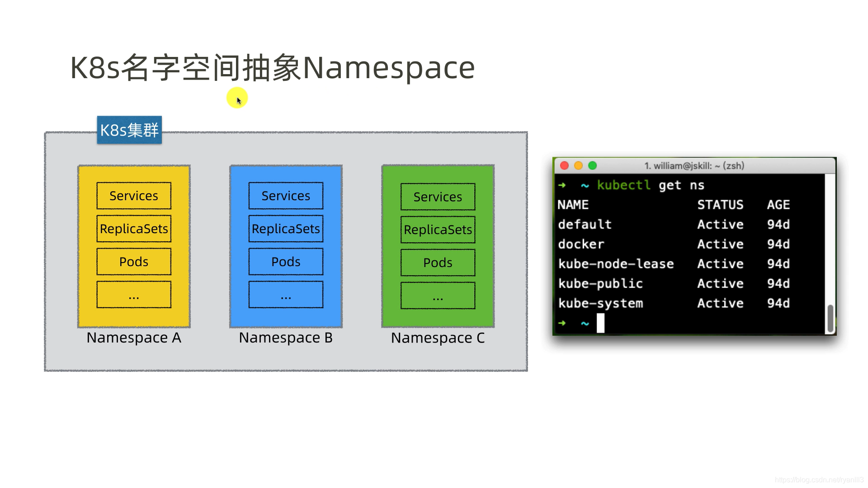Click Pods box in Namespace C
Image resolution: width=868 pixels, height=488 pixels.
coord(438,263)
